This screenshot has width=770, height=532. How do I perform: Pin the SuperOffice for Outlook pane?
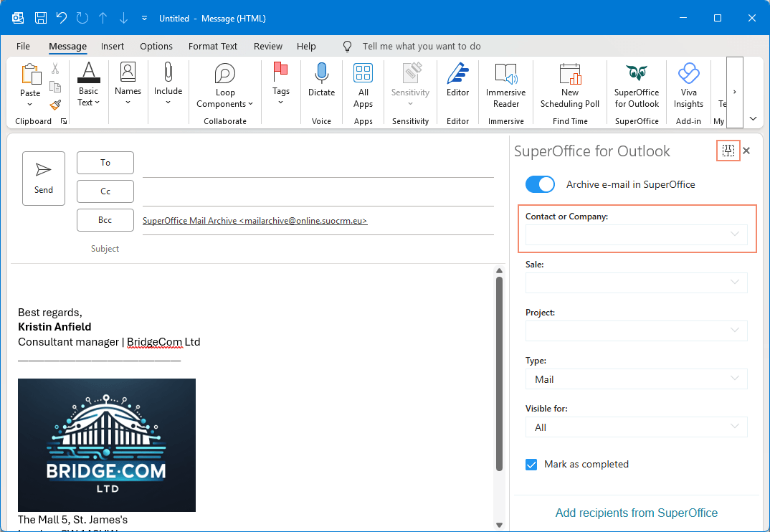click(728, 151)
